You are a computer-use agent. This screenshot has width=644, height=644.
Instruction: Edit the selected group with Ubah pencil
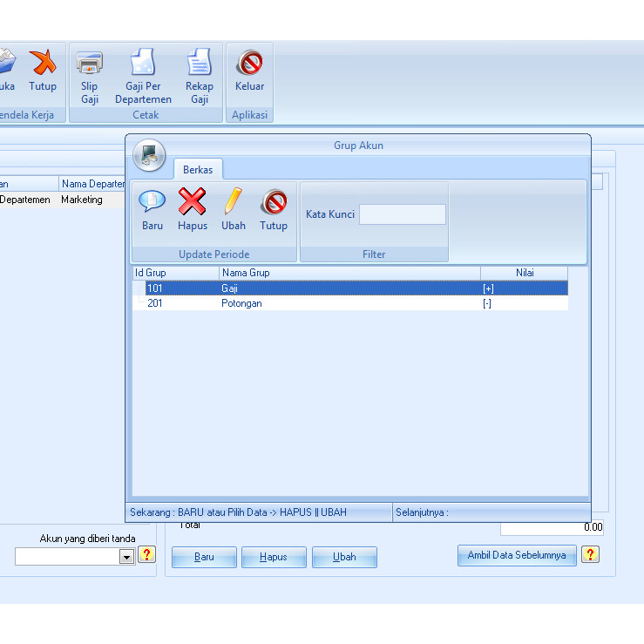[234, 209]
